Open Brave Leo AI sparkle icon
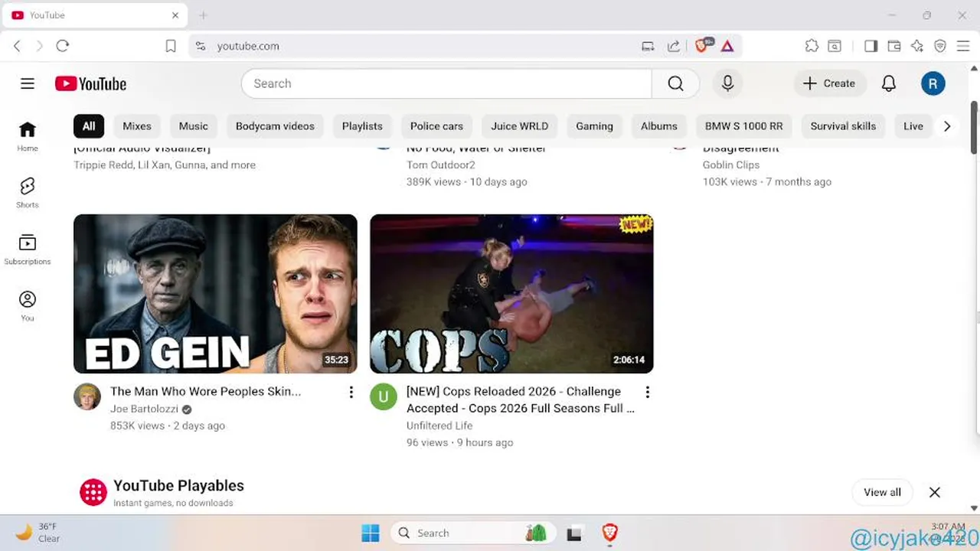Image resolution: width=980 pixels, height=551 pixels. 917,46
